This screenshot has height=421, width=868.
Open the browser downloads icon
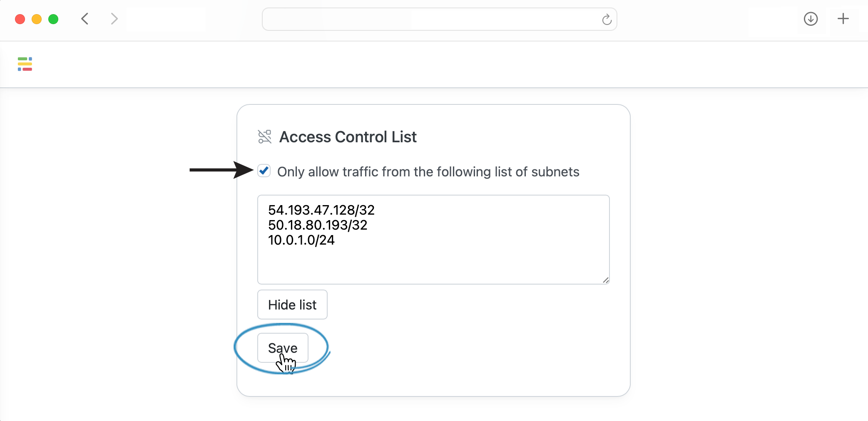(x=811, y=19)
